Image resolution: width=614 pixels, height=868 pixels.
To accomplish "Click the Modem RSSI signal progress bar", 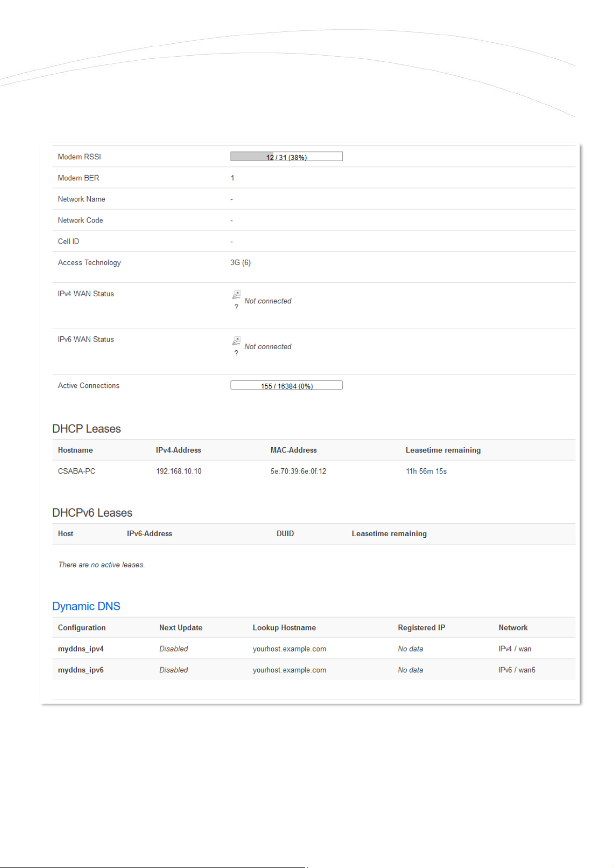I will click(x=286, y=157).
